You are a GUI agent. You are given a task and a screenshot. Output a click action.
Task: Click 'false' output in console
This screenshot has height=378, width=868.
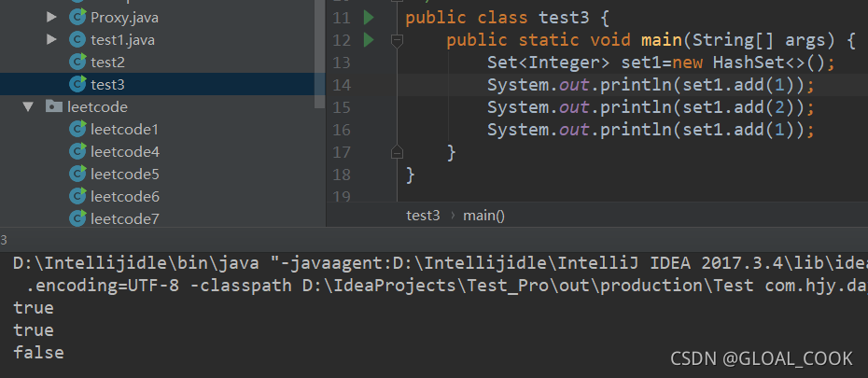pos(38,353)
